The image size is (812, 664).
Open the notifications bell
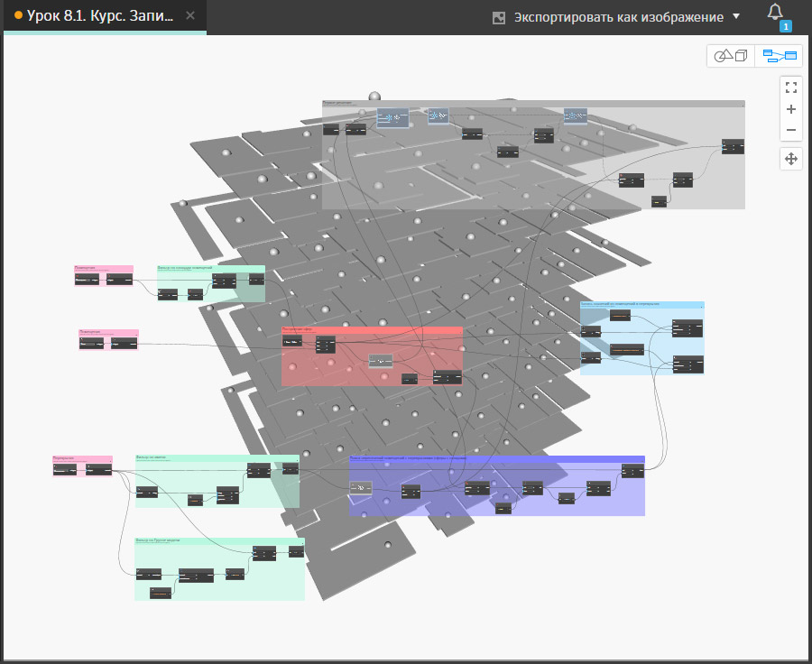(775, 13)
